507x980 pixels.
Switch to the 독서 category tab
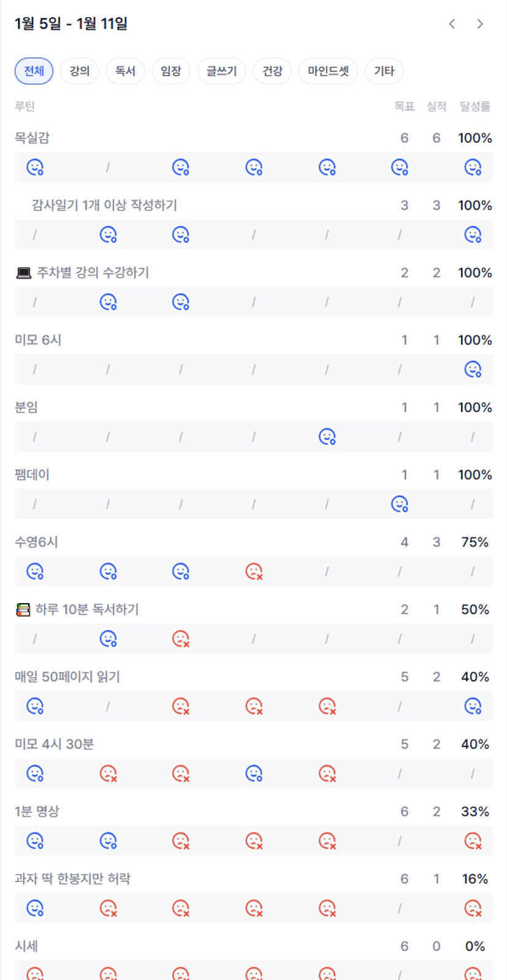(x=125, y=71)
